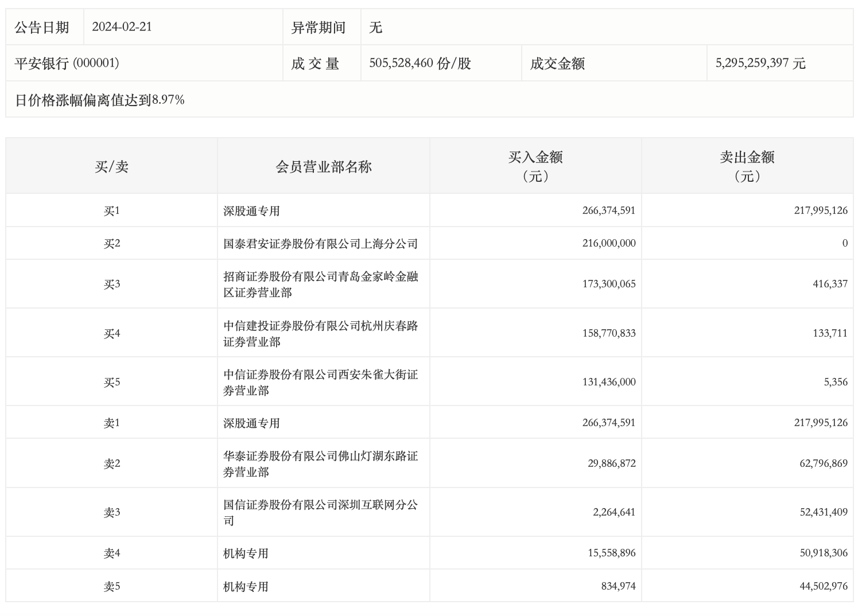
Task: Click the buy amount 216,000,000
Action: point(608,243)
